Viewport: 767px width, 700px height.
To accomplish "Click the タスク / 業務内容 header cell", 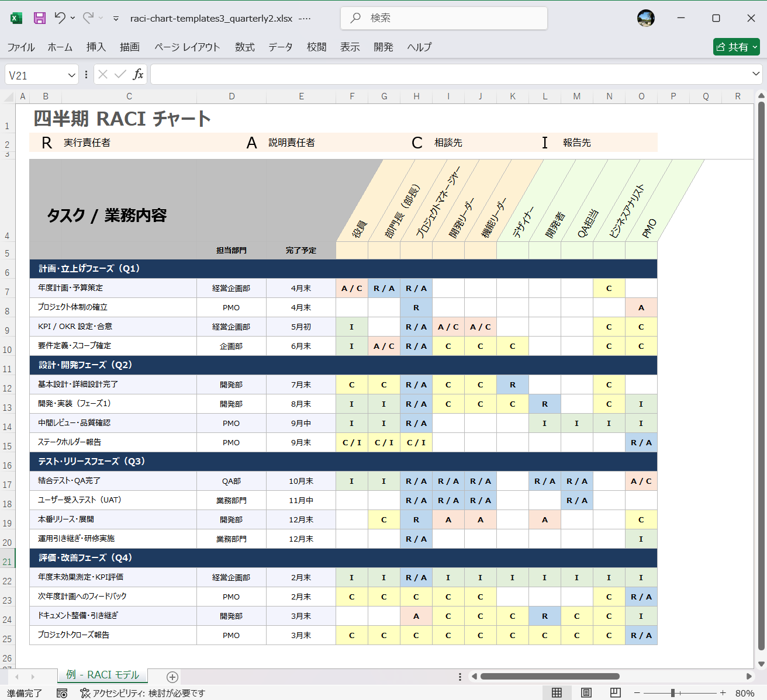I will pyautogui.click(x=107, y=216).
